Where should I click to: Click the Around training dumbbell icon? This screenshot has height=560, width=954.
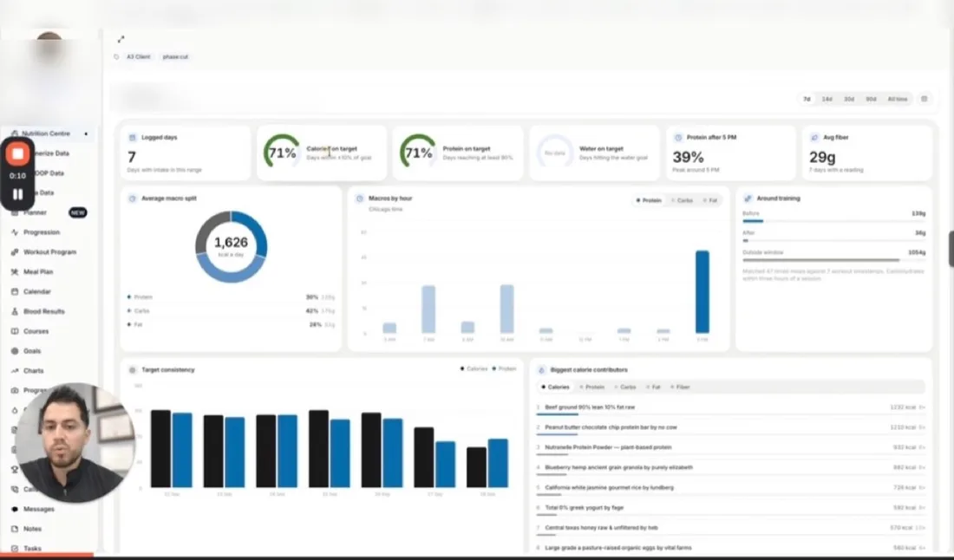point(748,199)
